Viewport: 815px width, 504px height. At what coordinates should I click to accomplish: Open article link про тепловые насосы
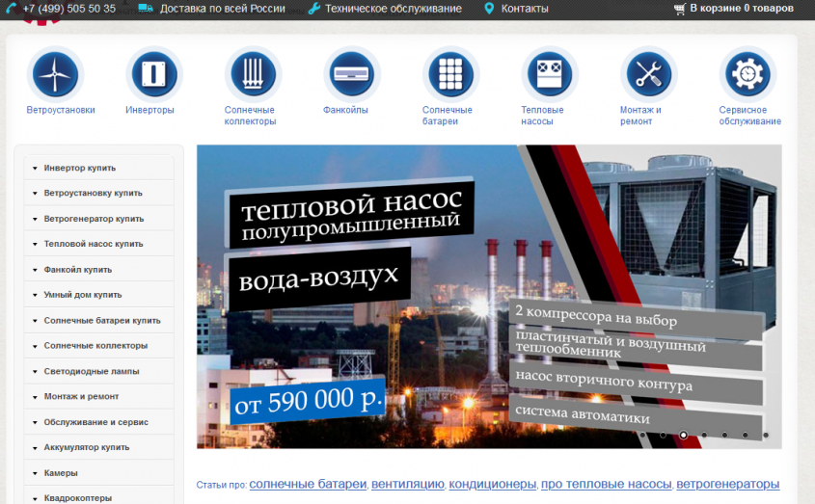pos(606,485)
